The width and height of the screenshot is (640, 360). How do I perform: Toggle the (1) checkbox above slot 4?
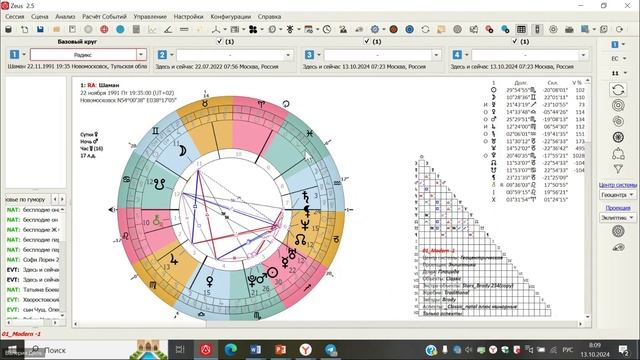coord(515,41)
